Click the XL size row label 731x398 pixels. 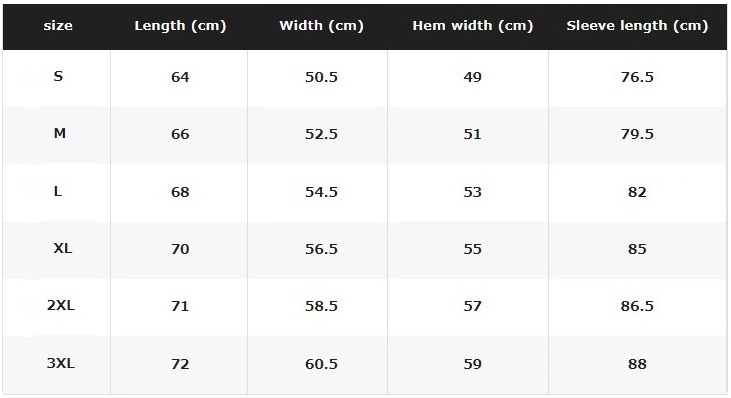point(62,248)
